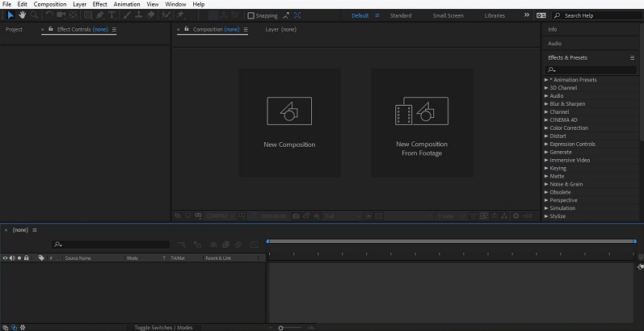Click the lock column icon in timeline
Viewport: 644px width, 331px height.
pyautogui.click(x=26, y=258)
